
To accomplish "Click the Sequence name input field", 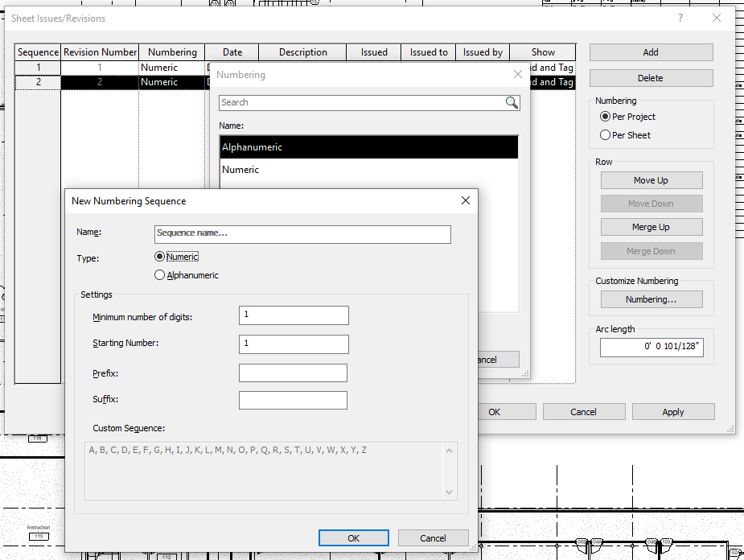I will [x=302, y=233].
